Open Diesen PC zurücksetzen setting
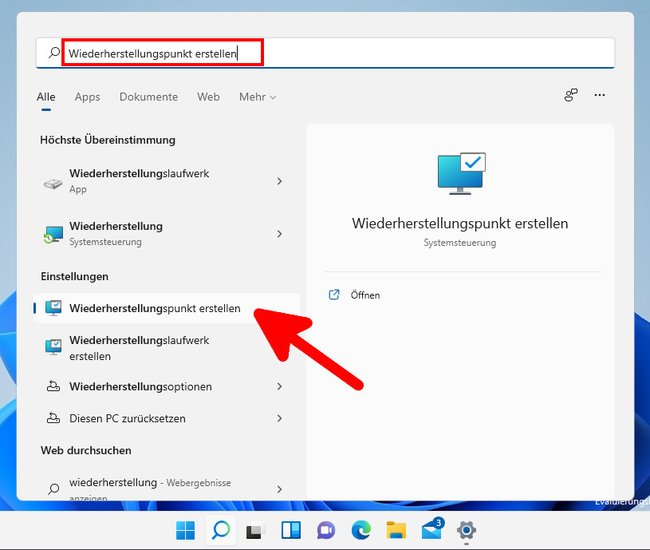Image resolution: width=650 pixels, height=550 pixels. click(x=166, y=418)
